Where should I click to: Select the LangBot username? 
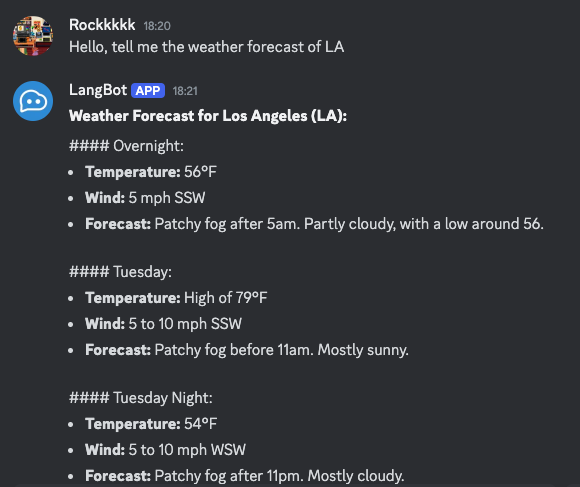coord(98,90)
